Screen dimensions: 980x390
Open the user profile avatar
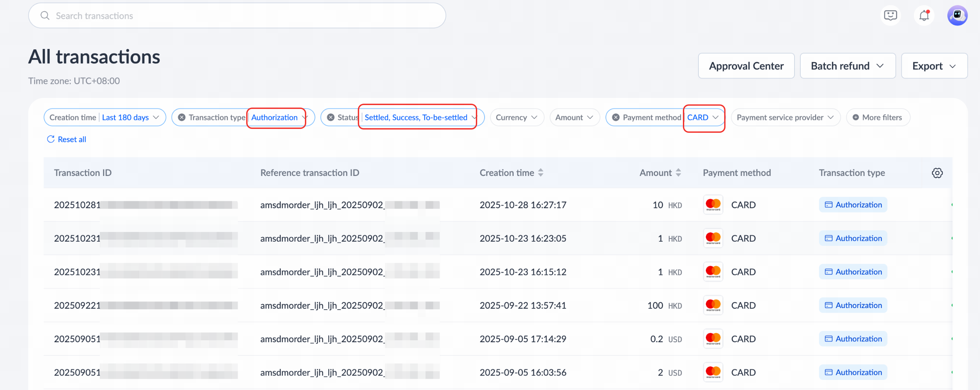pyautogui.click(x=957, y=16)
